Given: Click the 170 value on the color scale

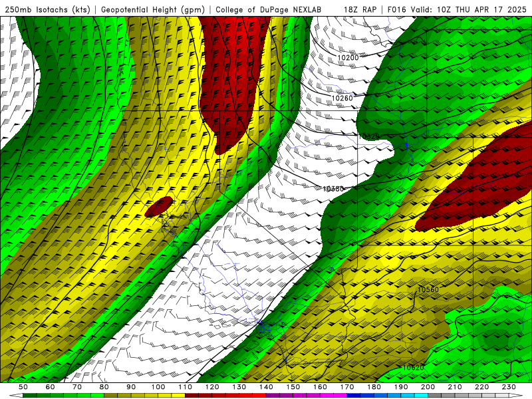Looking at the screenshot, I should click(347, 387).
